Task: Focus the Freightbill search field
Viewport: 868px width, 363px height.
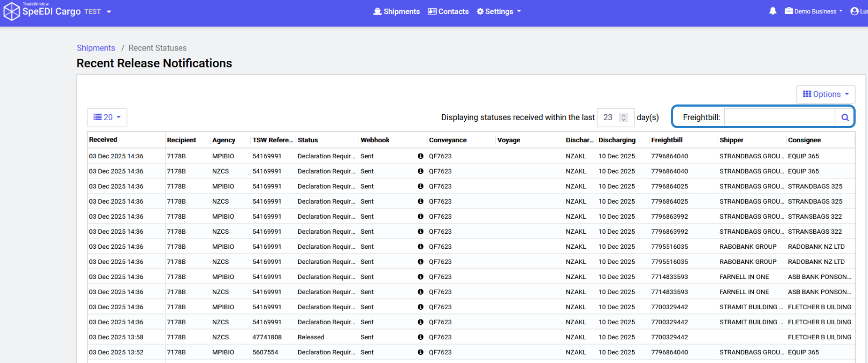Action: pyautogui.click(x=779, y=117)
